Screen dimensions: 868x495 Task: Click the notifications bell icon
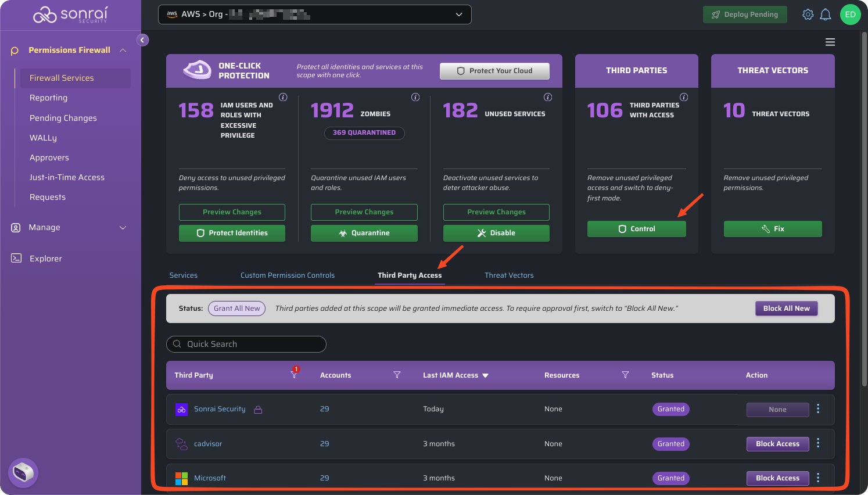[x=825, y=15]
